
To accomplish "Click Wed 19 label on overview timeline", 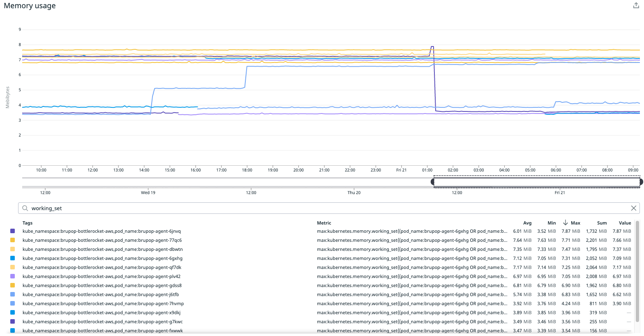I will click(148, 192).
